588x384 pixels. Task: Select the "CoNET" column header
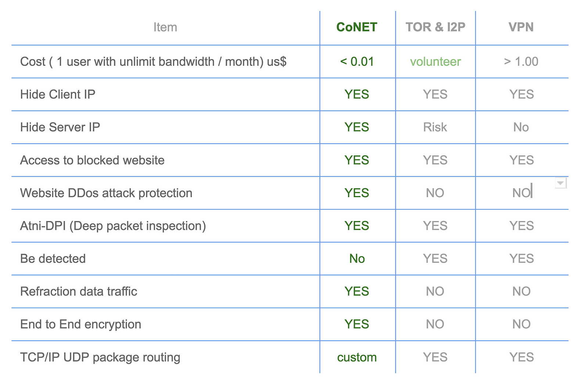(x=357, y=27)
